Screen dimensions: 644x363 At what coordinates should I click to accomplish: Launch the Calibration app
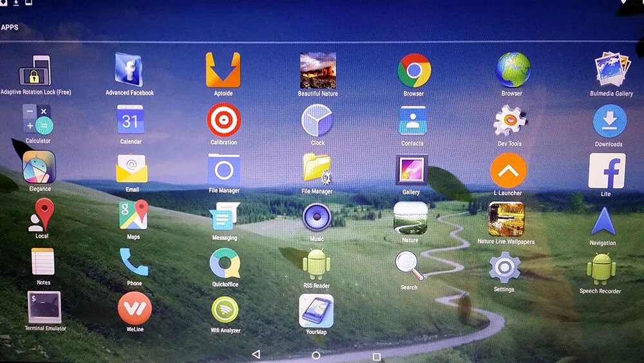point(223,120)
